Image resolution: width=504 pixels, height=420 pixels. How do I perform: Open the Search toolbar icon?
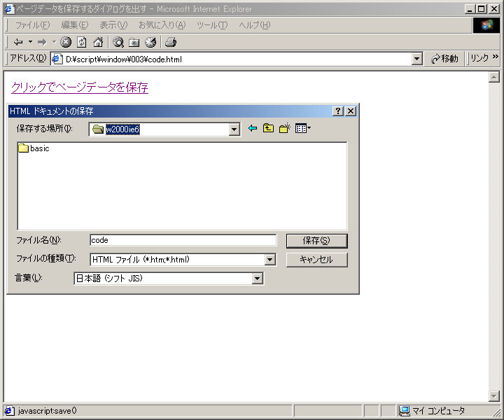(x=118, y=42)
